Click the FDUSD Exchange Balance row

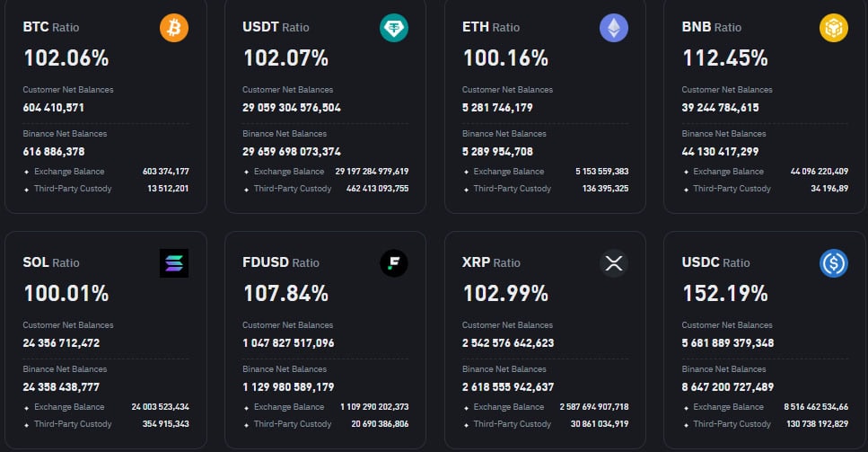[326, 407]
